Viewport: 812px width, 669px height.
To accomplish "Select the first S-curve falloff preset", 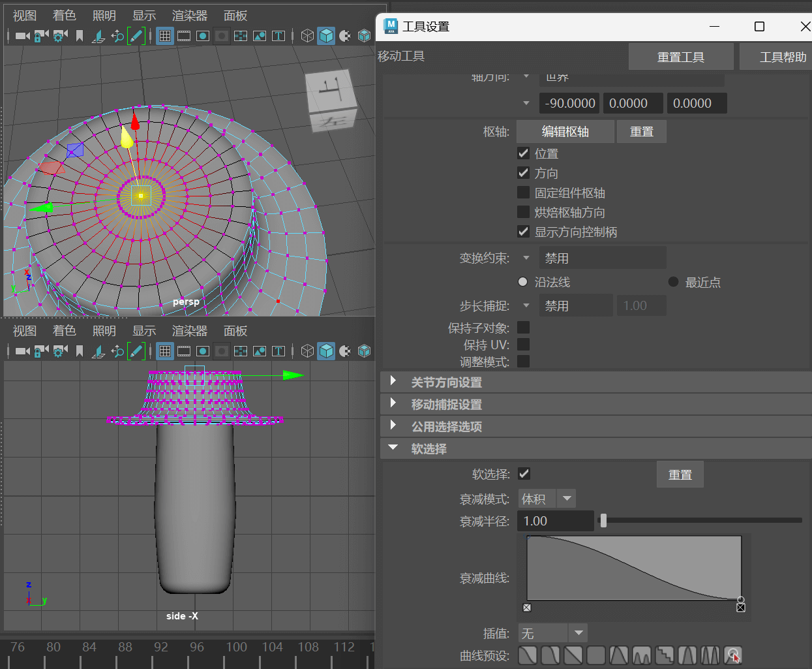I will click(x=528, y=655).
